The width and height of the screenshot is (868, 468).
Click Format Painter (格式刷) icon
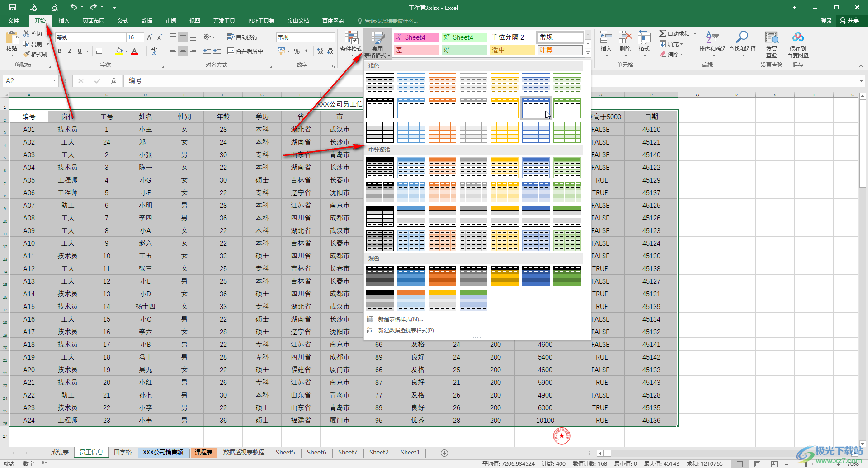click(26, 54)
